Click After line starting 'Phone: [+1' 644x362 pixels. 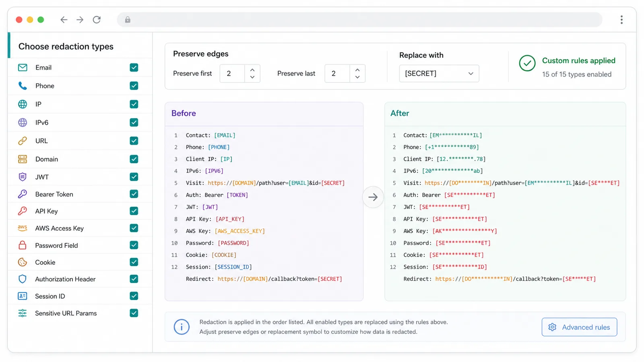(x=441, y=147)
